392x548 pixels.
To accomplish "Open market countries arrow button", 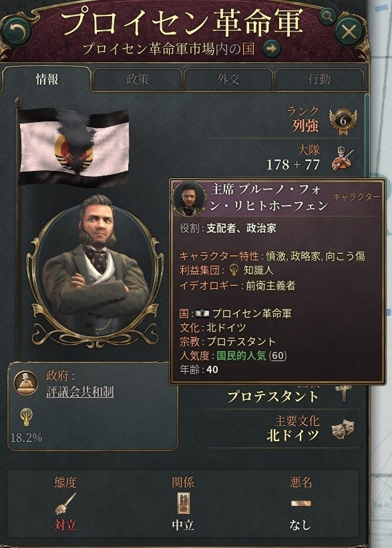I will [271, 48].
